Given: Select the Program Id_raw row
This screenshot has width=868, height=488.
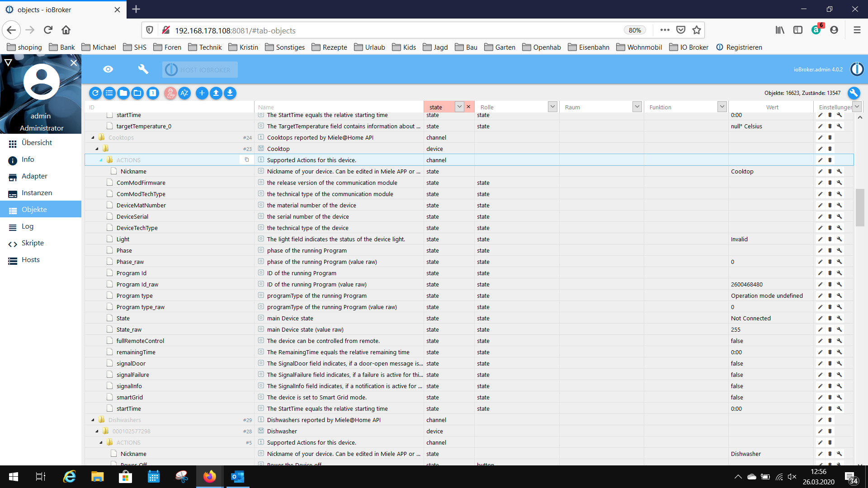Looking at the screenshot, I should [469, 285].
